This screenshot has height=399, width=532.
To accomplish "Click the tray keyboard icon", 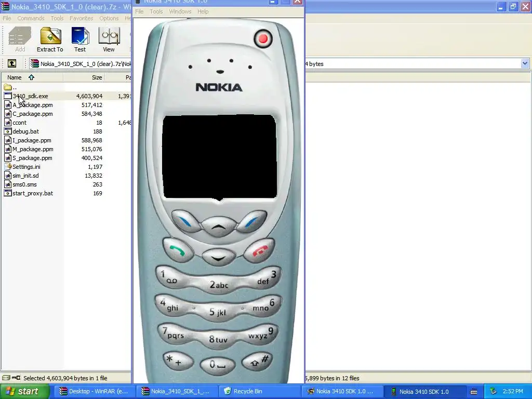I will 474,392.
